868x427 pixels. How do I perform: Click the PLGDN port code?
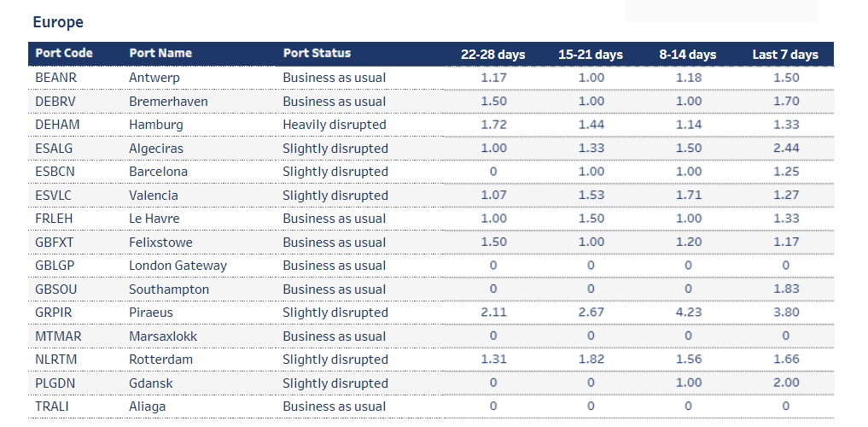[56, 383]
